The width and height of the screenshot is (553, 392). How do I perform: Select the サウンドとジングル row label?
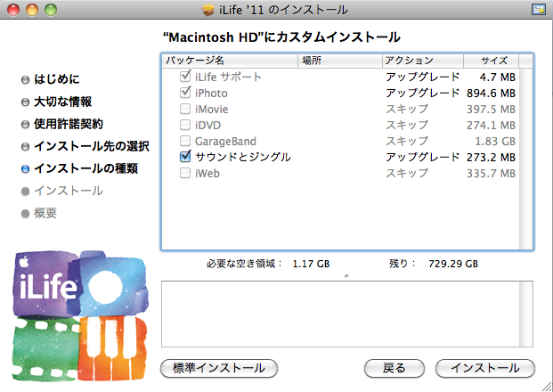click(x=243, y=157)
